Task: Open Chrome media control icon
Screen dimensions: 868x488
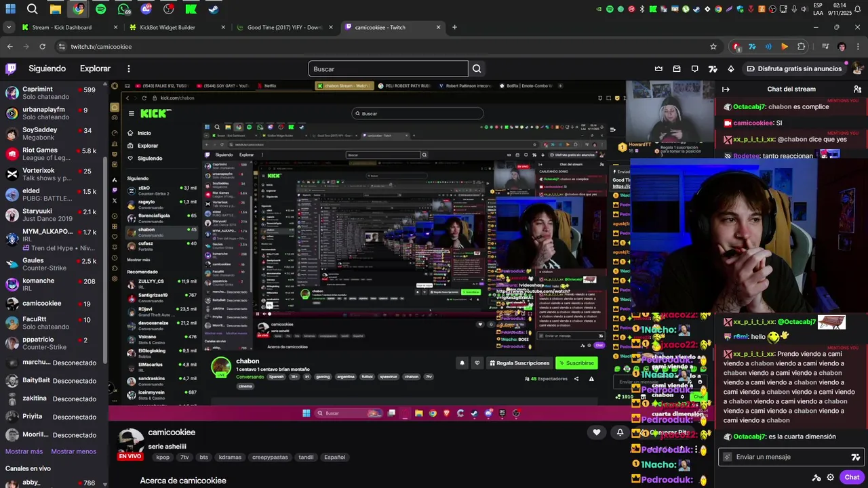Action: (825, 46)
